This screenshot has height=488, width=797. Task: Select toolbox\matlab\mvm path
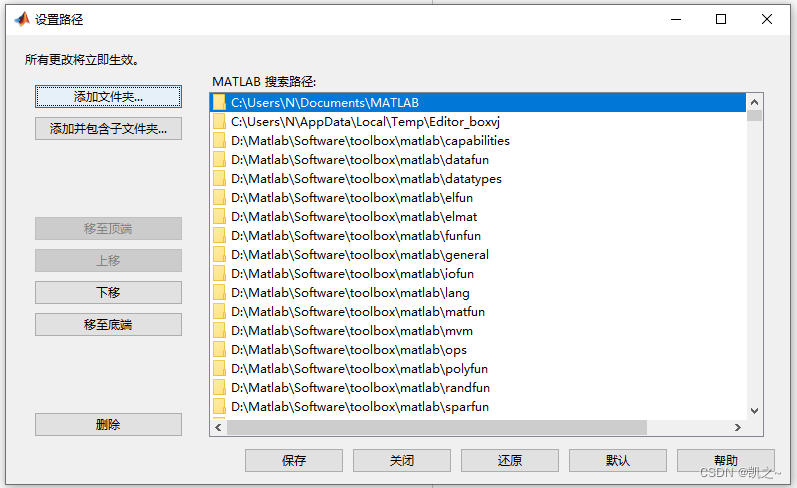(478, 331)
